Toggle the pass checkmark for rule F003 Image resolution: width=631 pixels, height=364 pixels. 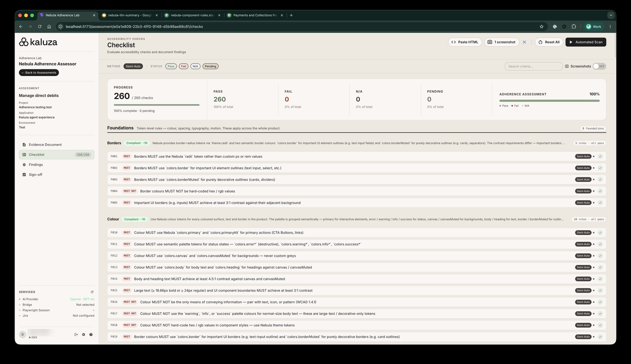[x=600, y=179]
